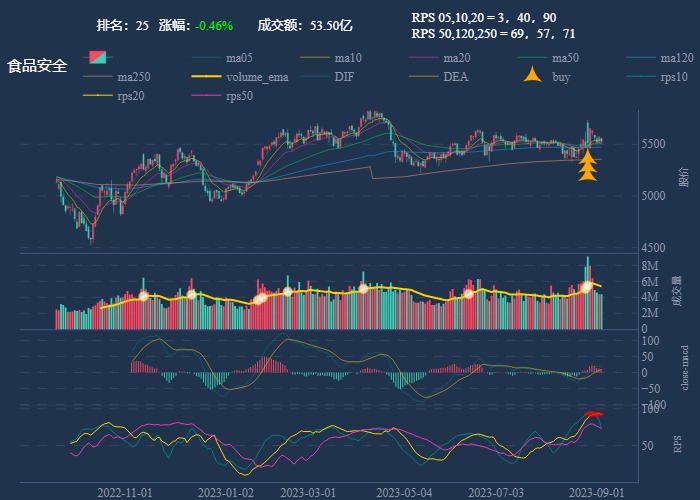This screenshot has width=700, height=500.
Task: Toggle the DEA legend item
Action: [426, 77]
